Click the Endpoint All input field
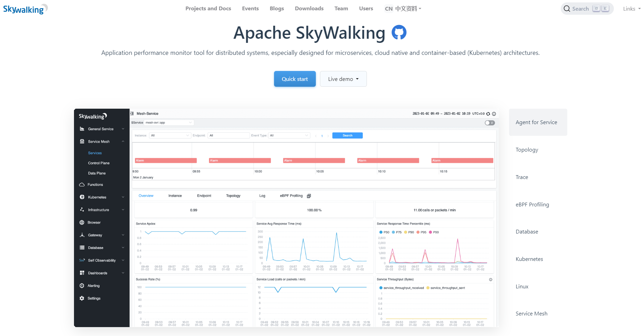This screenshot has height=336, width=644. pyautogui.click(x=228, y=135)
